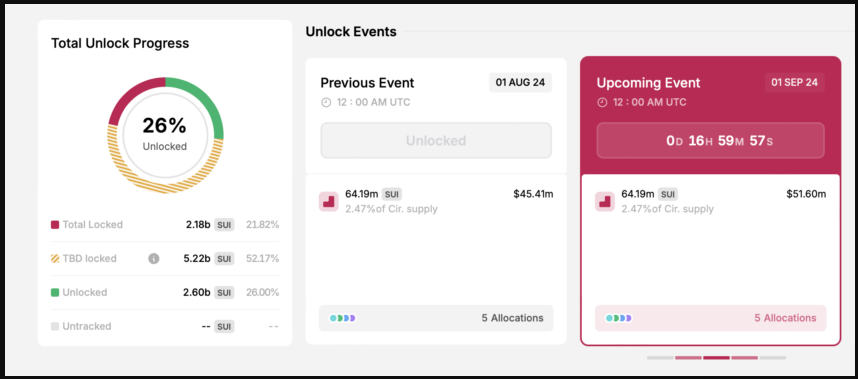The image size is (858, 379).
Task: Go to the first carousel page indicator
Action: (x=660, y=358)
